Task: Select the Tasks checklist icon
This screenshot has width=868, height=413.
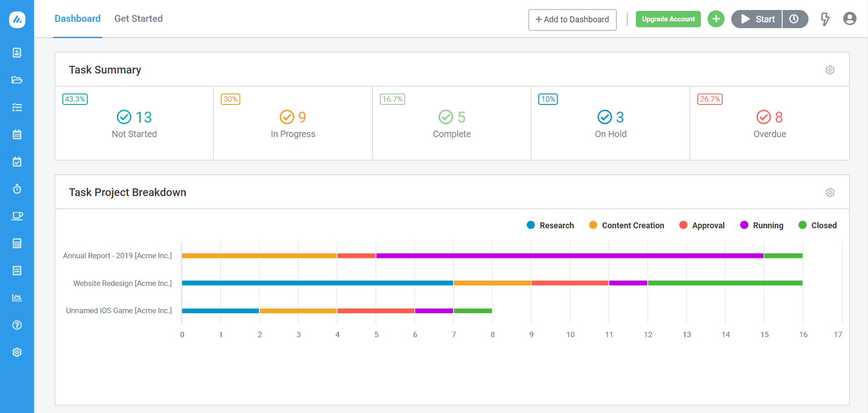Action: 17,107
